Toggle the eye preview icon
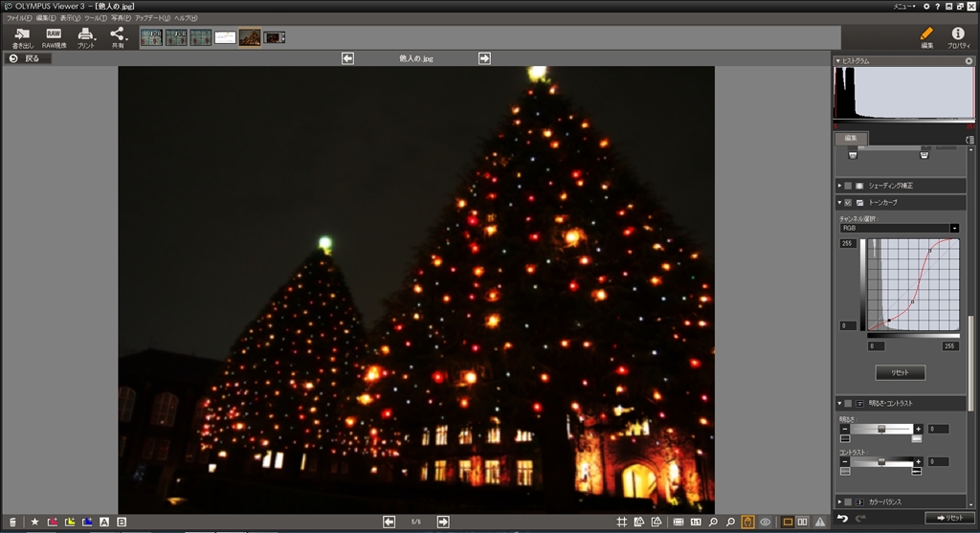 (x=765, y=522)
